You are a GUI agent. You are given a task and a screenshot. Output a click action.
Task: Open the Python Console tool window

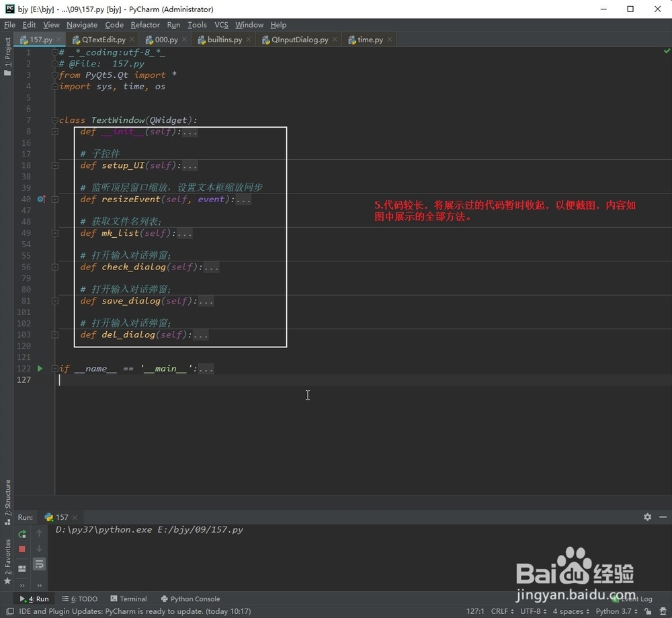tap(190, 599)
